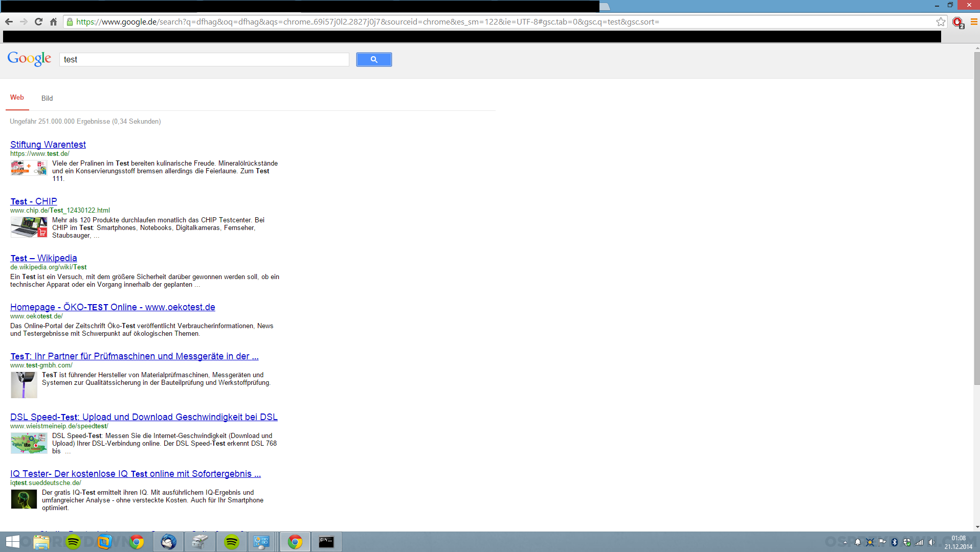
Task: Click the https://www.test.de/ URL text
Action: [x=40, y=154]
